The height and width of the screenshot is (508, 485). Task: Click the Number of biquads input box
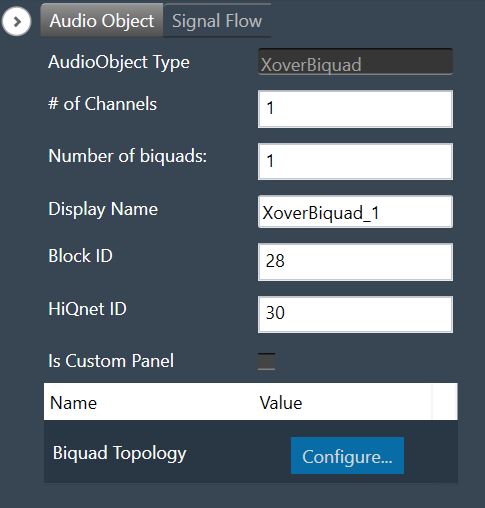click(x=355, y=161)
